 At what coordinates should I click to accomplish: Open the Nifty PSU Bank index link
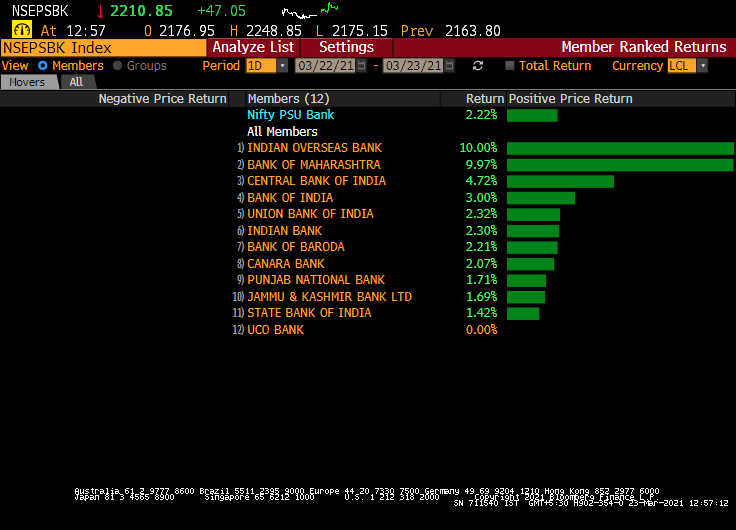[290, 115]
